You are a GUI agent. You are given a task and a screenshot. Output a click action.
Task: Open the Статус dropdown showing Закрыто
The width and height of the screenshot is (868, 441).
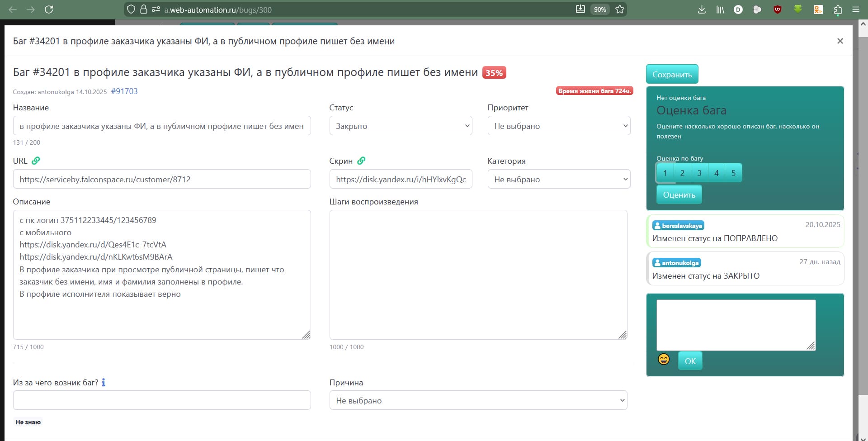(x=401, y=126)
